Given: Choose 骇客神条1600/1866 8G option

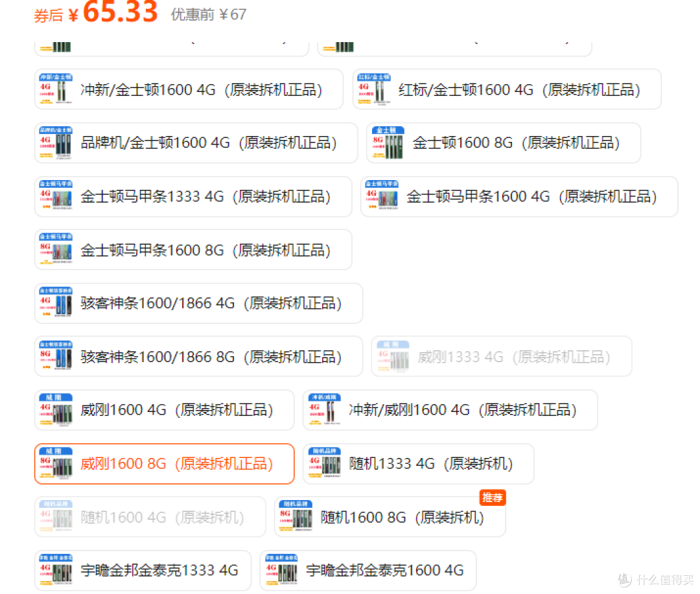Looking at the screenshot, I should pyautogui.click(x=199, y=356).
